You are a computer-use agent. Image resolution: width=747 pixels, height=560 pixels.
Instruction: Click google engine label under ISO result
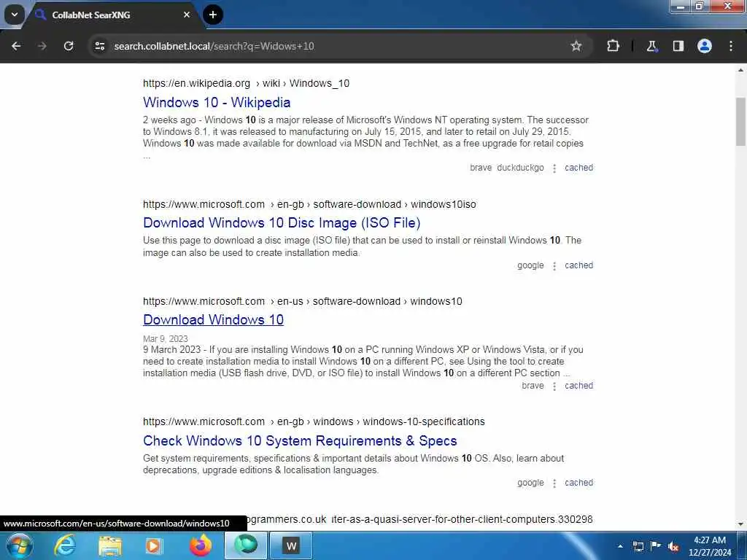tap(530, 265)
